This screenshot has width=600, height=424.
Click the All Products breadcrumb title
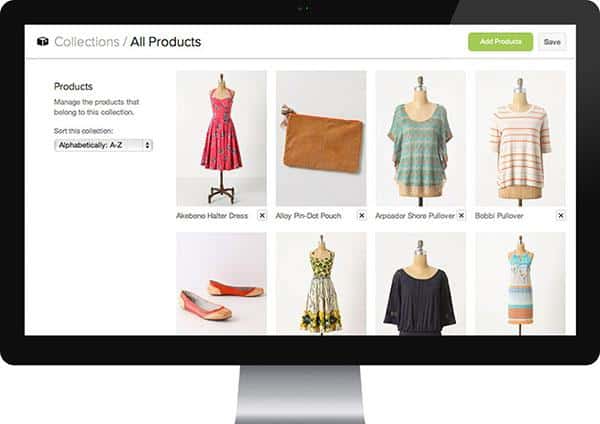click(166, 42)
